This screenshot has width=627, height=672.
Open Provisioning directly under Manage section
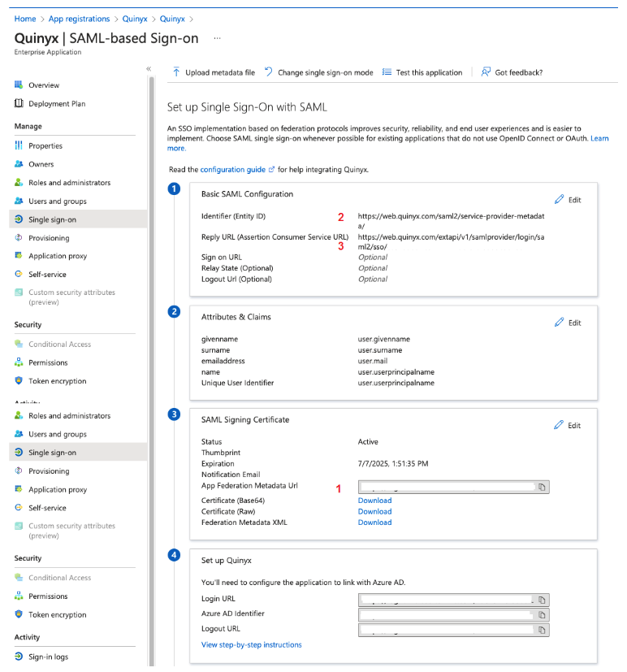(49, 238)
